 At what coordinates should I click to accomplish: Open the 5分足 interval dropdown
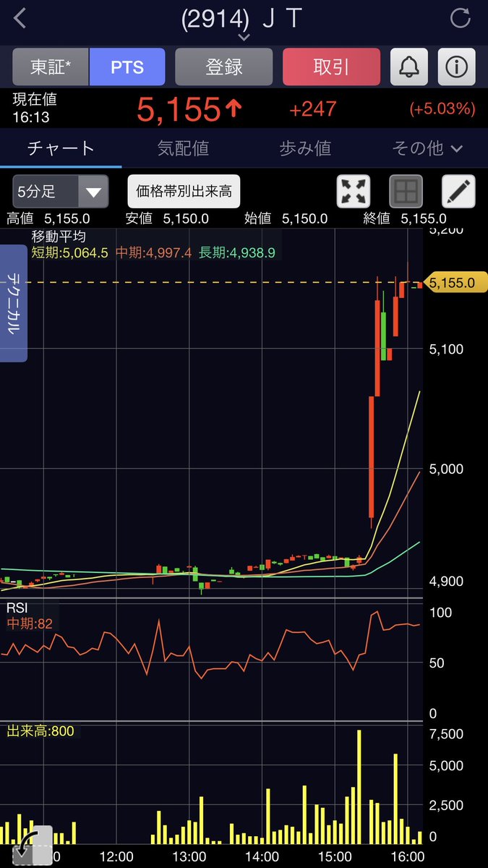(x=61, y=192)
